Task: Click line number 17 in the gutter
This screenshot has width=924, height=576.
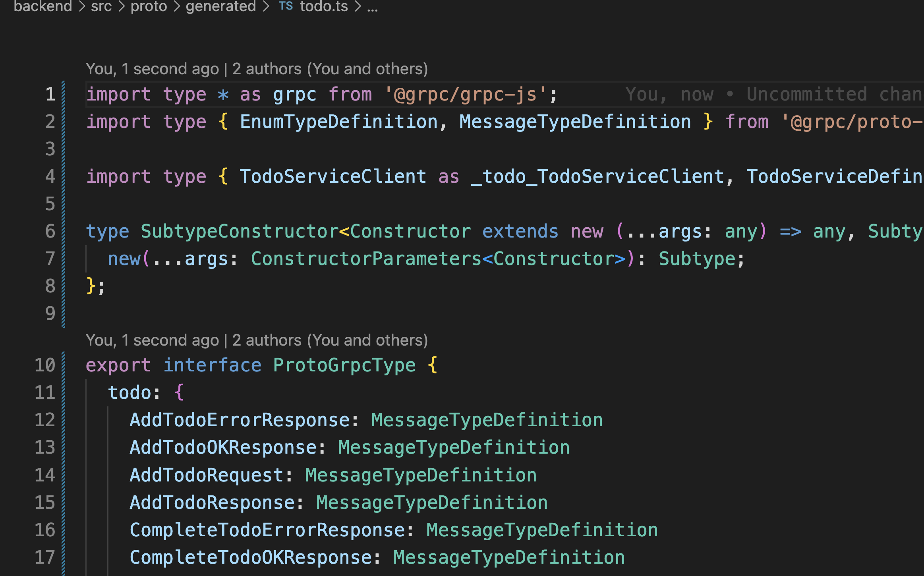Action: coord(45,557)
